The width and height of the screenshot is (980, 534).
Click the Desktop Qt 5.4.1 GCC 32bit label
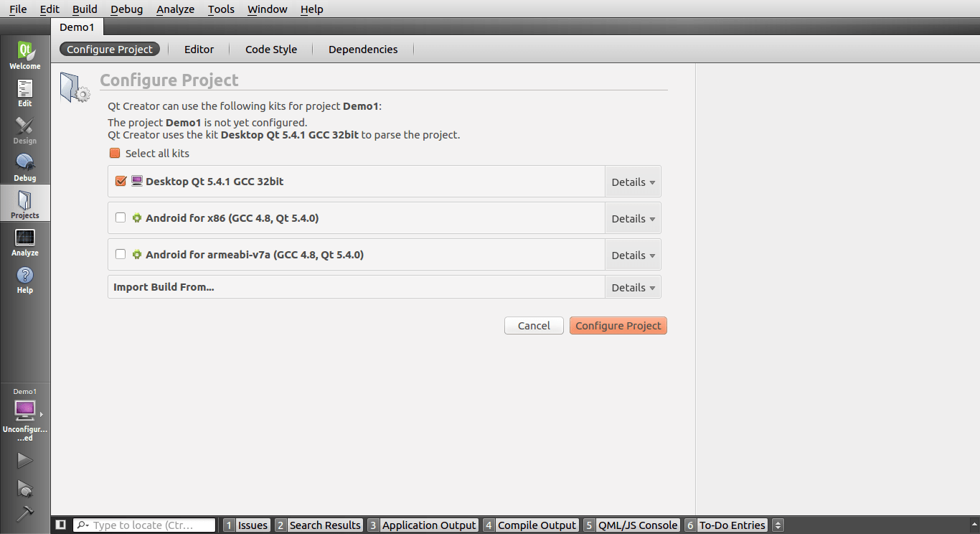215,182
